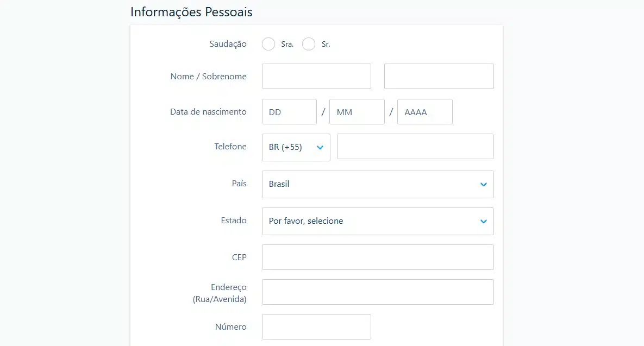Select the Sra. radio button
The image size is (644, 346).
(x=268, y=45)
